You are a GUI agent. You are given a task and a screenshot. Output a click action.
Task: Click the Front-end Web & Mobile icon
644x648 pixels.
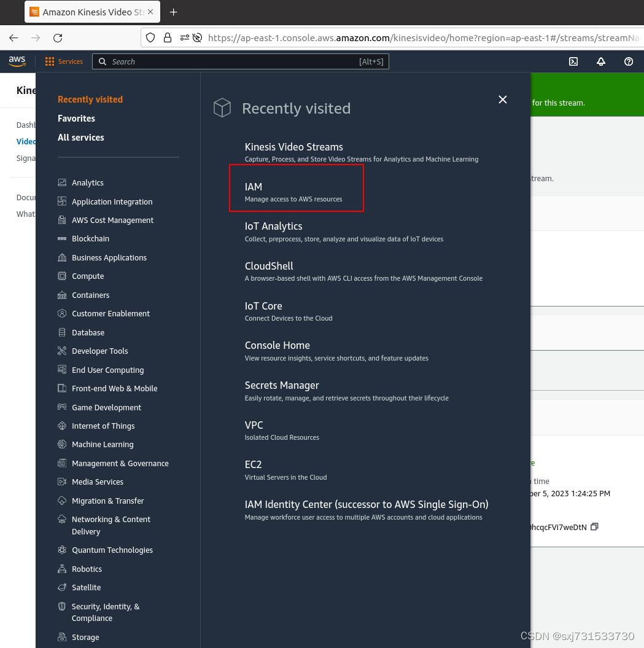(62, 388)
